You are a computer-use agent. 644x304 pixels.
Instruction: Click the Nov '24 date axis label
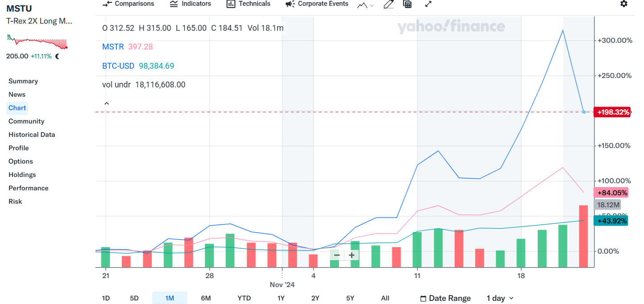tap(282, 284)
